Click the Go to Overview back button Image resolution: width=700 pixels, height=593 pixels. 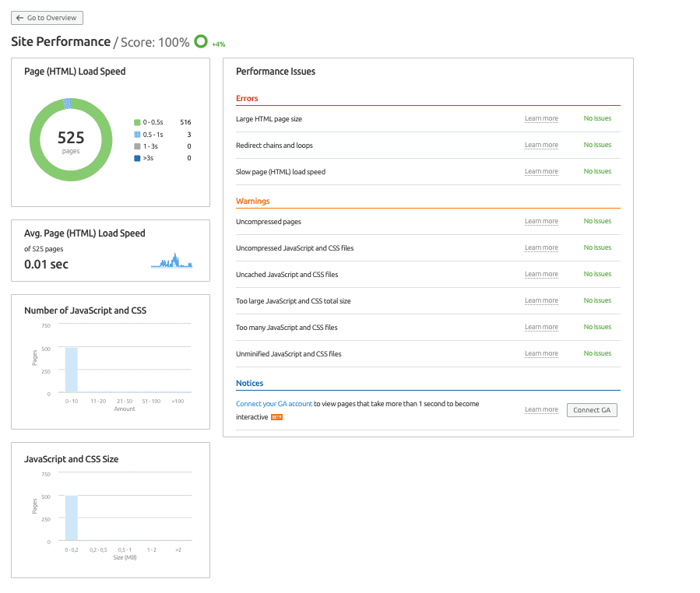click(x=47, y=18)
